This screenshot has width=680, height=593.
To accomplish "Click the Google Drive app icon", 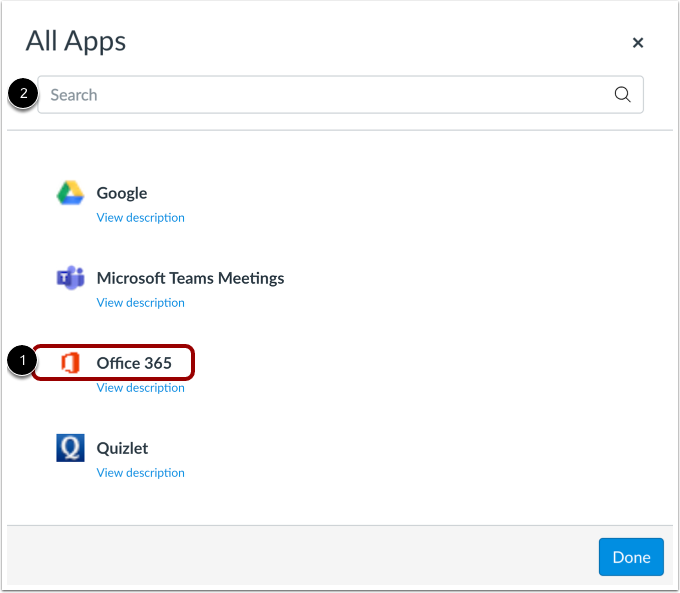I will pos(70,193).
